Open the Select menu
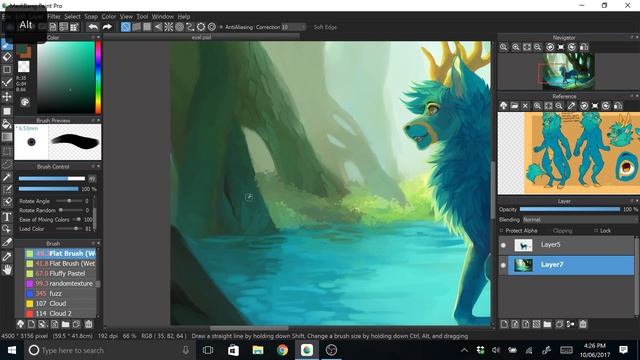 coord(72,16)
